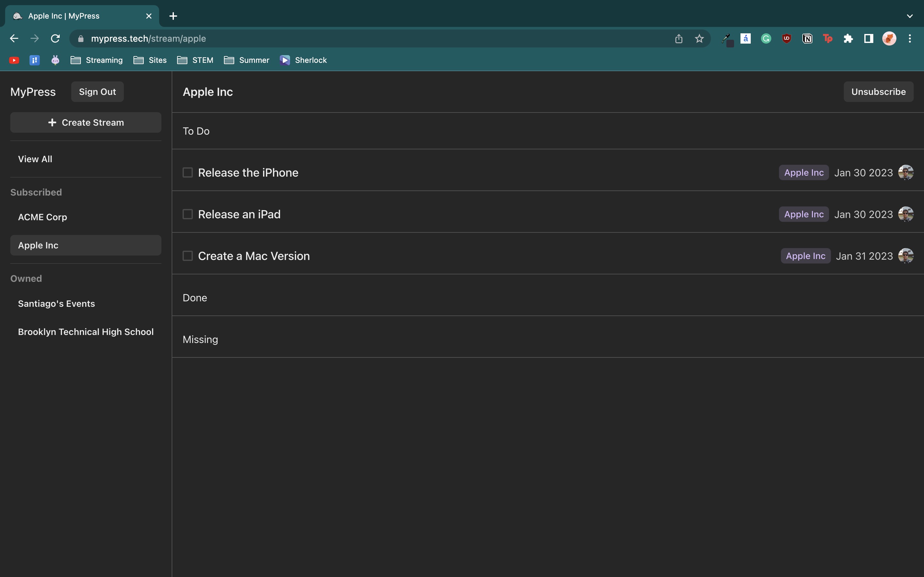
Task: Click the uBlock Origin shield icon
Action: click(x=787, y=38)
